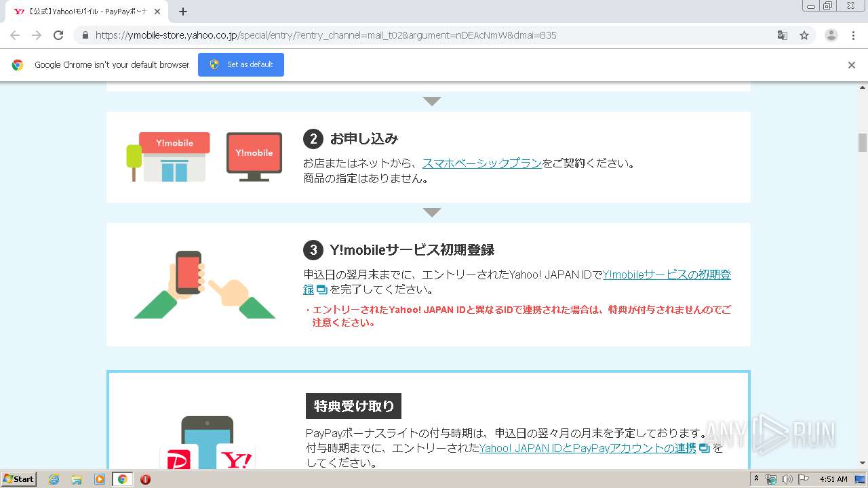The width and height of the screenshot is (868, 488).
Task: Open Yahoo! JAPAN IDとPayPayアカウントの連携 link
Action: [587, 448]
